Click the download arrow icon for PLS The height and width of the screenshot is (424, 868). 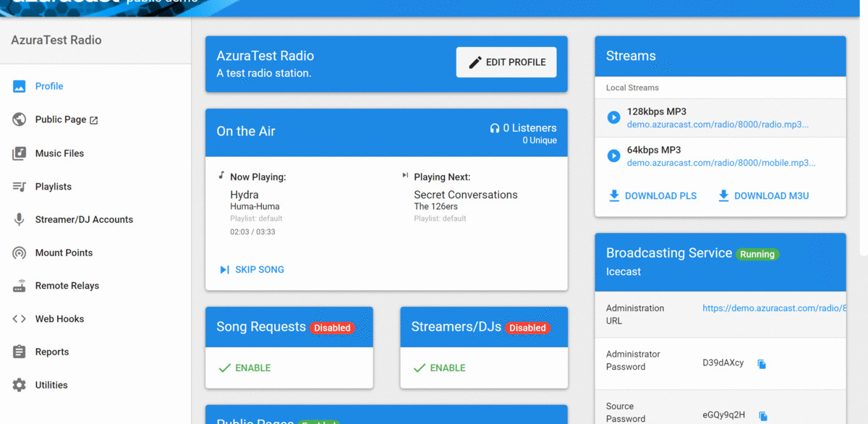point(614,195)
